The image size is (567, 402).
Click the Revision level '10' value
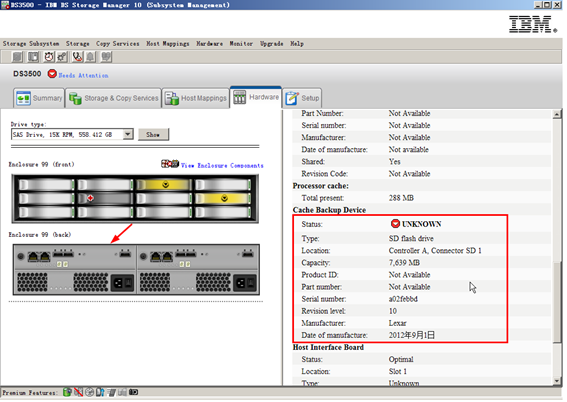coord(393,311)
